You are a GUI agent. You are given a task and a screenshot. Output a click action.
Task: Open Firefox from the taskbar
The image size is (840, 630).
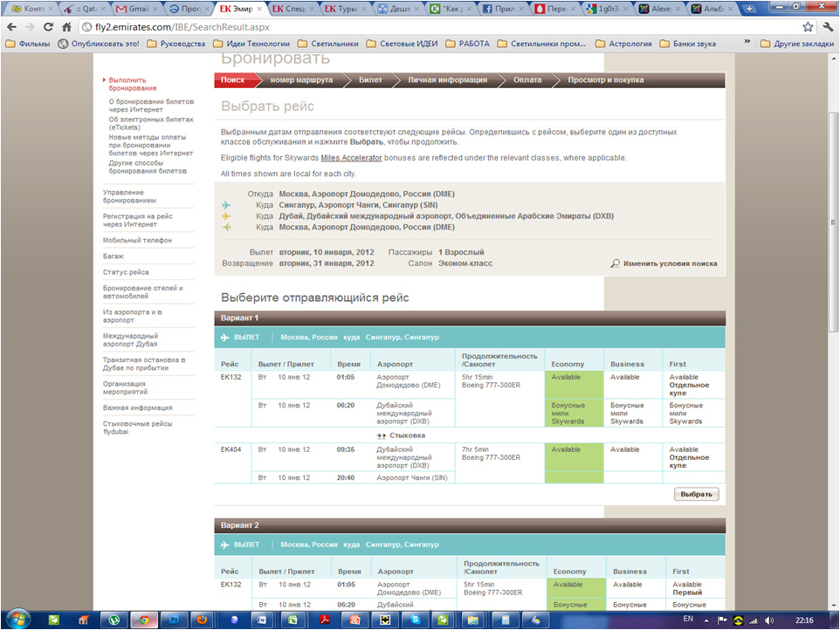coord(202,620)
